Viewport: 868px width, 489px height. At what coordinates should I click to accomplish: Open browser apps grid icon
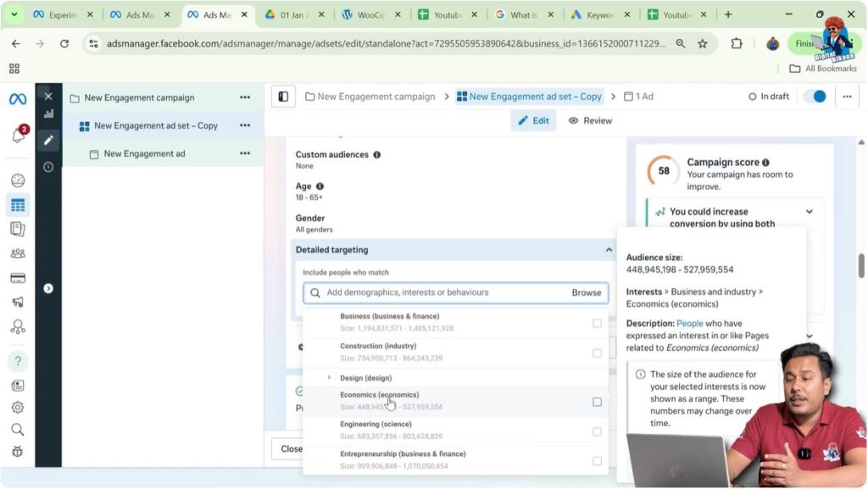(14, 69)
